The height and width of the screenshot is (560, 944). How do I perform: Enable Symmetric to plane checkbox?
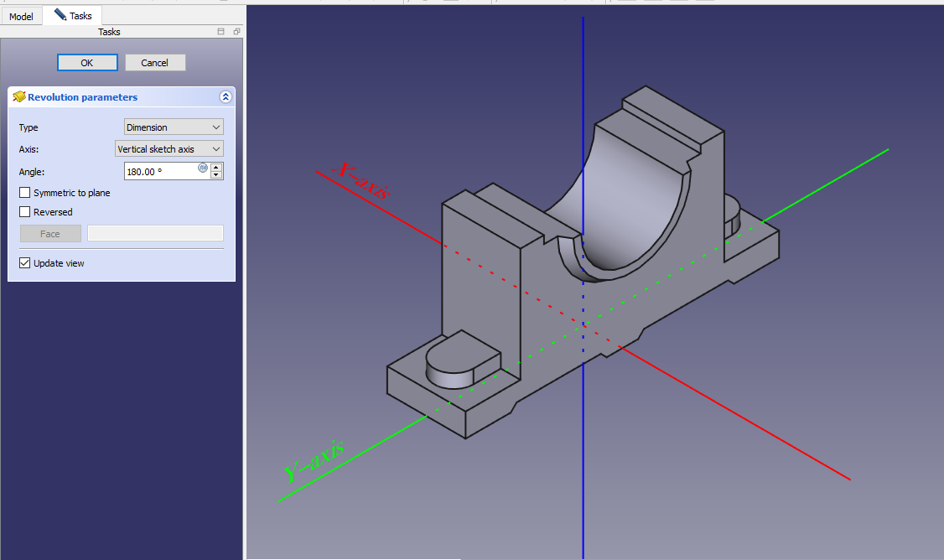coord(24,193)
